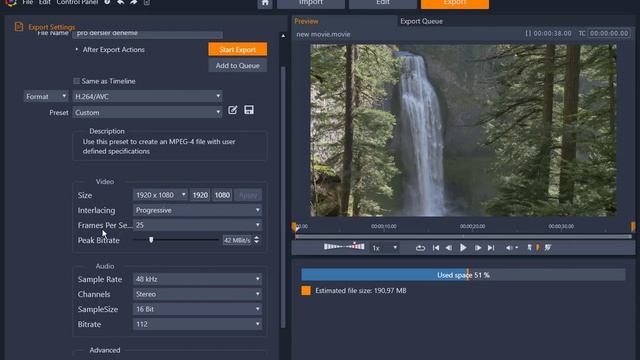Increase Peak Bitrate with the stepper arrows
The height and width of the screenshot is (360, 640).
pyautogui.click(x=256, y=238)
